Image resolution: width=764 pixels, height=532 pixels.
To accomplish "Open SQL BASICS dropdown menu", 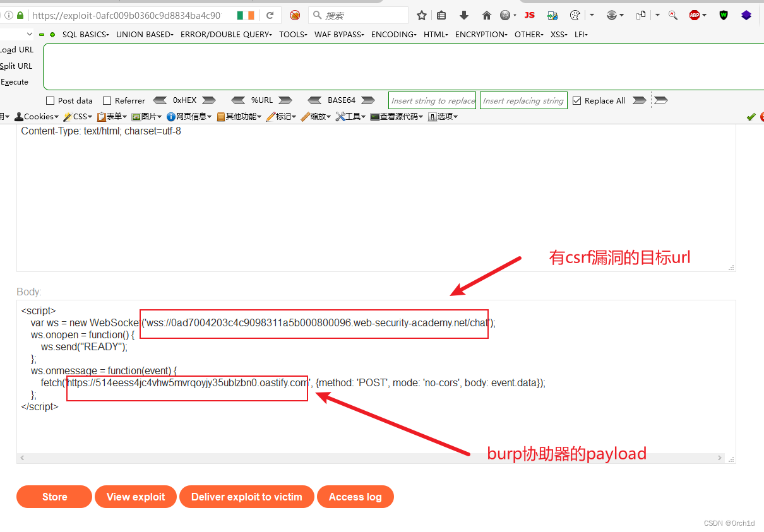I will tap(85, 35).
